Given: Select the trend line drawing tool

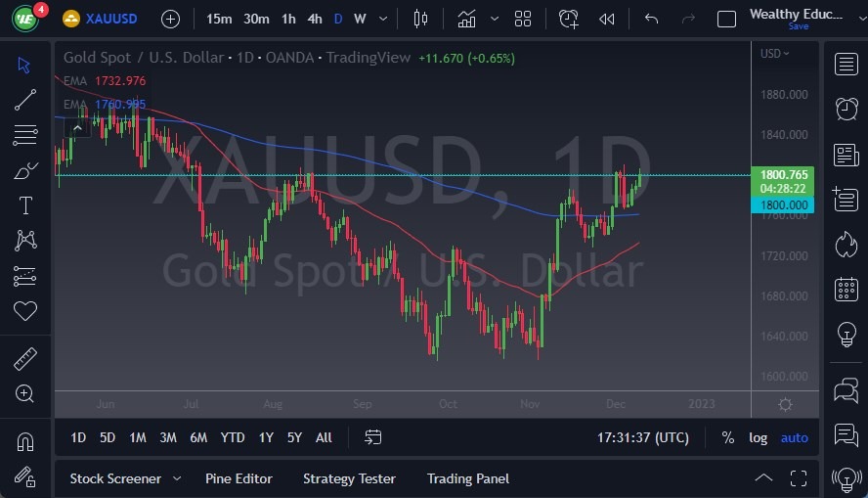Looking at the screenshot, I should [x=24, y=100].
